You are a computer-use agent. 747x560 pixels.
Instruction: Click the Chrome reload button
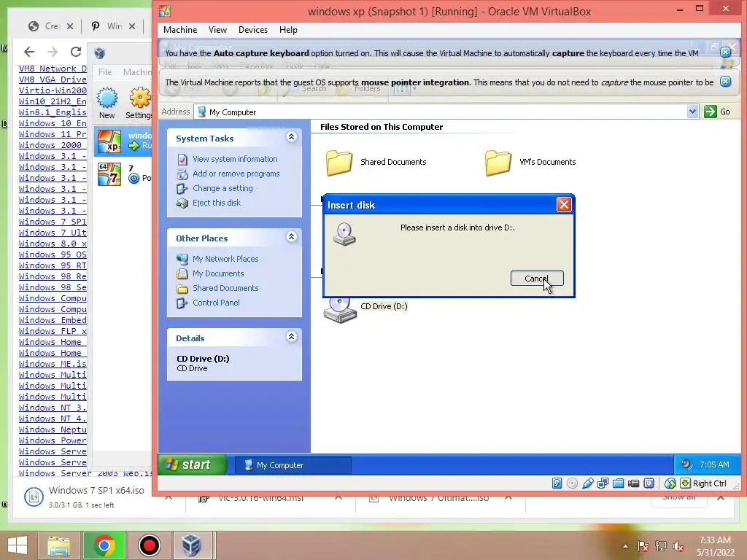coord(76,52)
